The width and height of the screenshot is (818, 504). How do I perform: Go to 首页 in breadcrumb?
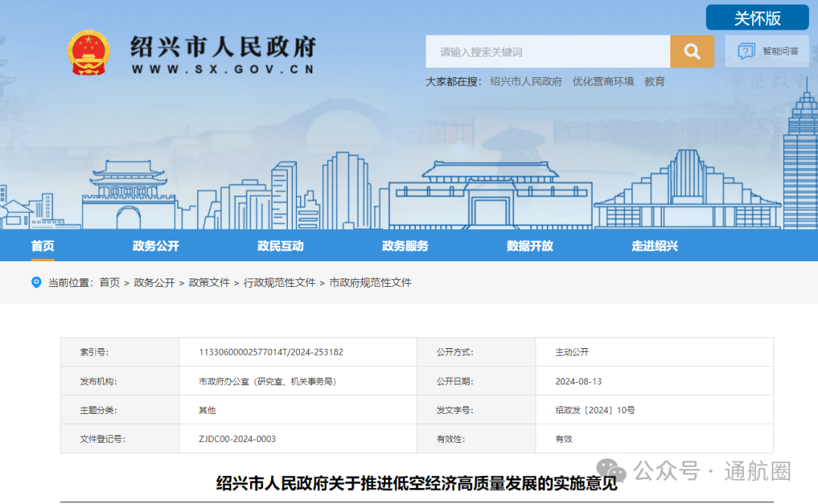pyautogui.click(x=110, y=282)
